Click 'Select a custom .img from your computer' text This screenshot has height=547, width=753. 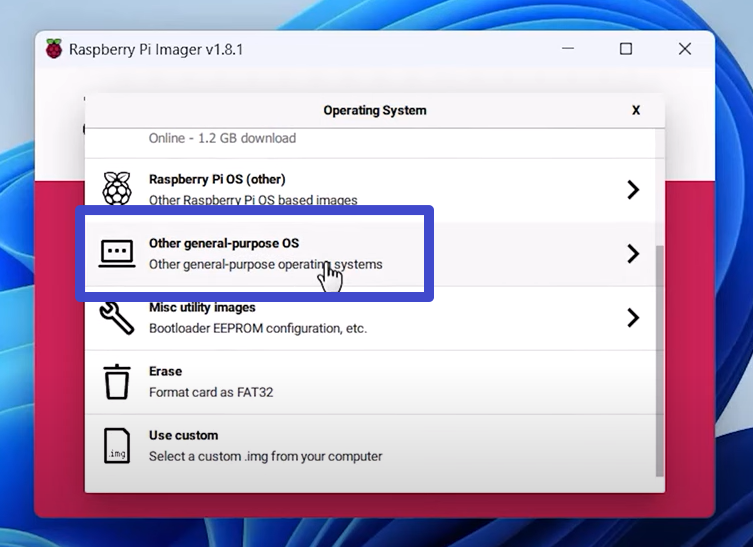pyautogui.click(x=266, y=456)
